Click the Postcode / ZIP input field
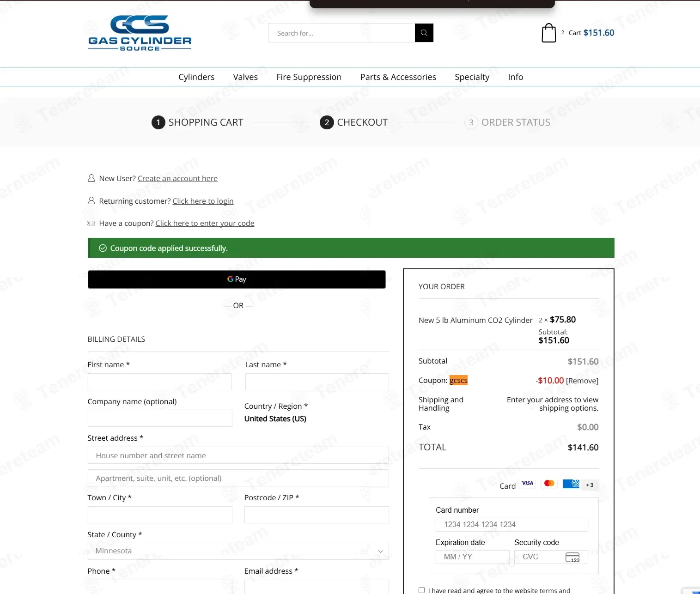 [x=317, y=515]
